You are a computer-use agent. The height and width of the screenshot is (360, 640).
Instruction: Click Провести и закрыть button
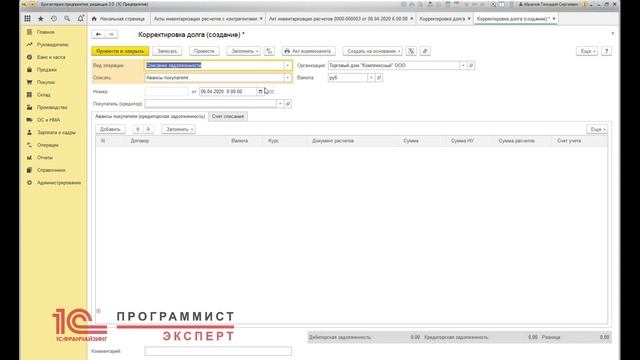click(120, 51)
